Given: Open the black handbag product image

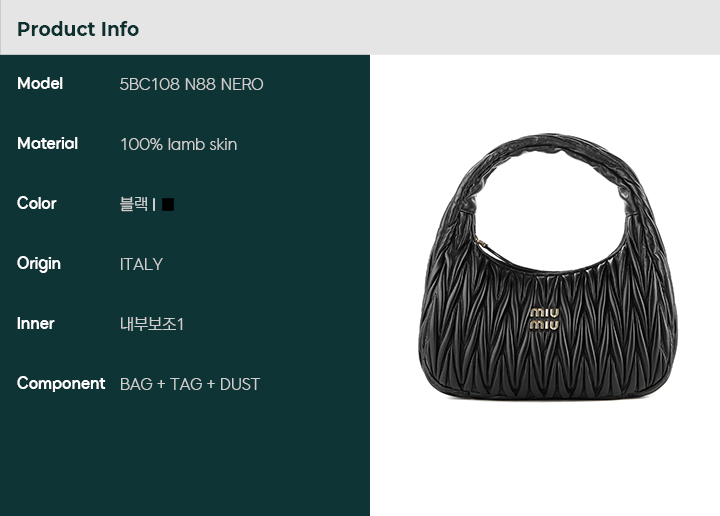Looking at the screenshot, I should click(x=547, y=266).
